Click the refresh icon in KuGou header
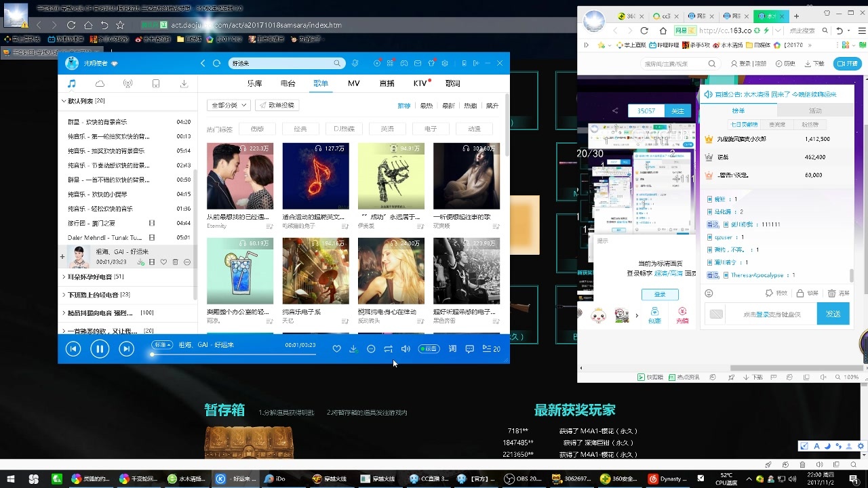868x488 pixels. click(x=217, y=63)
